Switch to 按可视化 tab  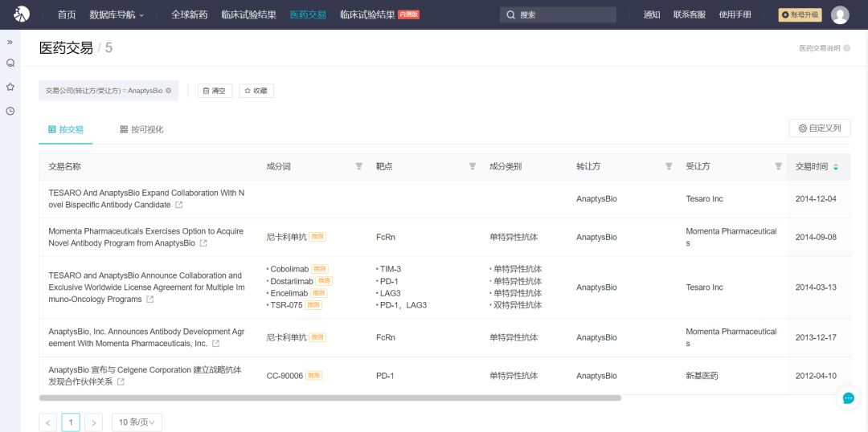pyautogui.click(x=141, y=129)
